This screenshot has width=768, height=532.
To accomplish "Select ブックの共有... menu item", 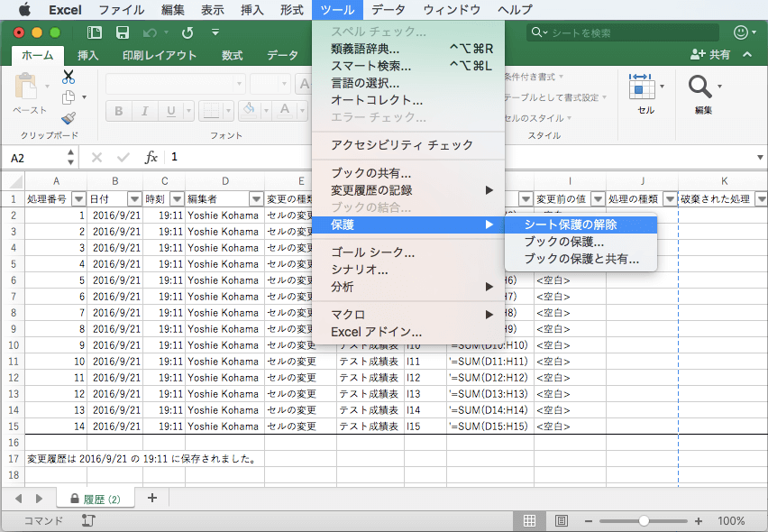I will pyautogui.click(x=408, y=173).
